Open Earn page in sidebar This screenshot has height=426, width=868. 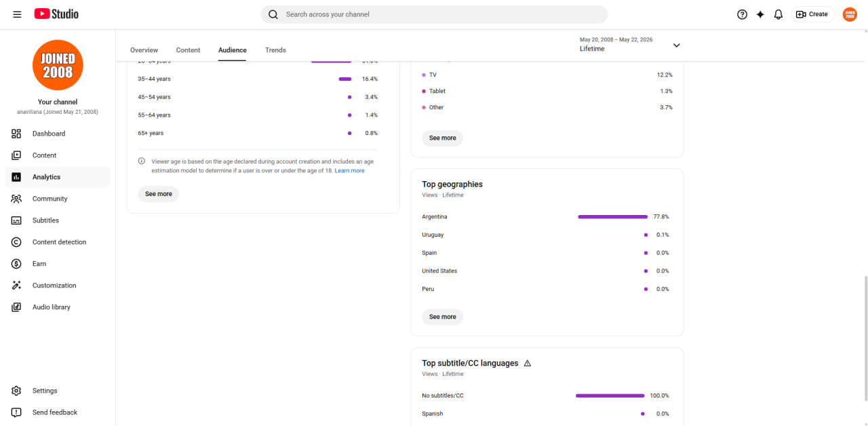tap(58, 264)
